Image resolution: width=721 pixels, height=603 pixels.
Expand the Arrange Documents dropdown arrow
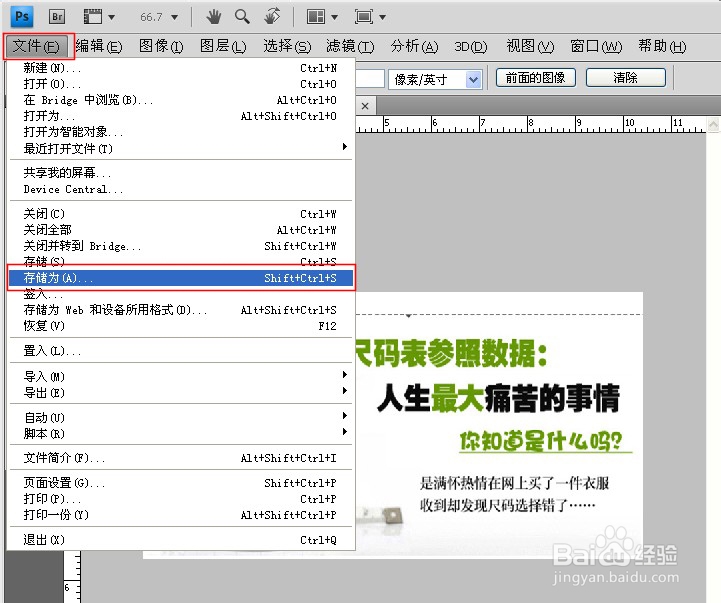pos(334,17)
